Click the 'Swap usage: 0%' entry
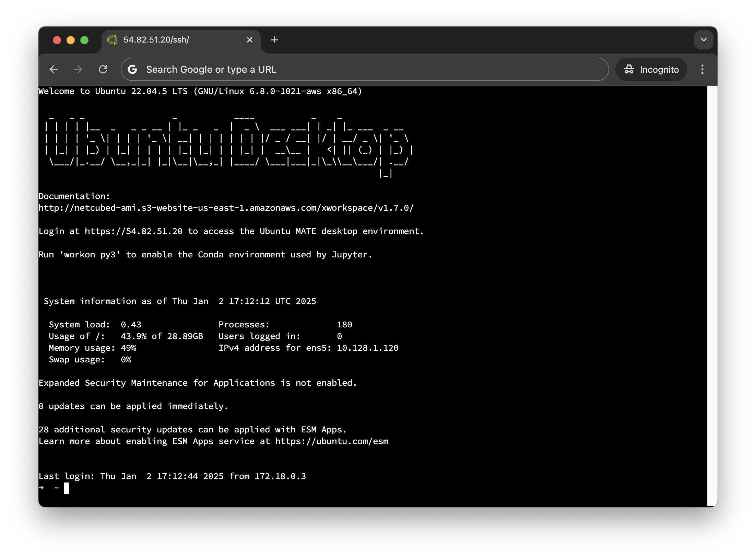The image size is (756, 558). (90, 360)
